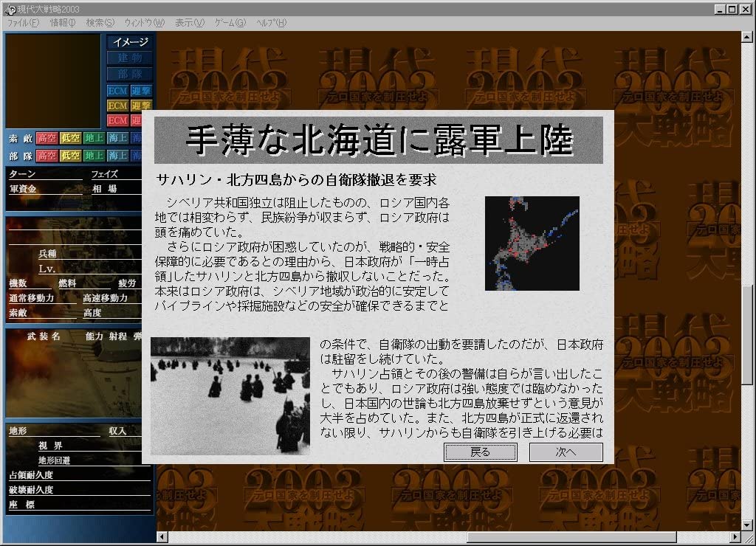Click red 高空 in the 索敵 row
Viewport: 756px width, 546px height.
pos(47,138)
